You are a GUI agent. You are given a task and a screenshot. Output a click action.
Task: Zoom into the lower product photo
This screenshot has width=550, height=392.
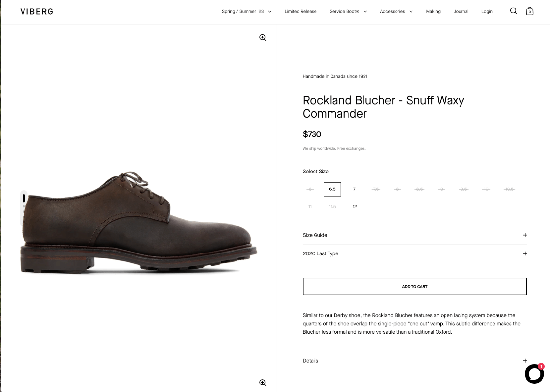coord(262,382)
